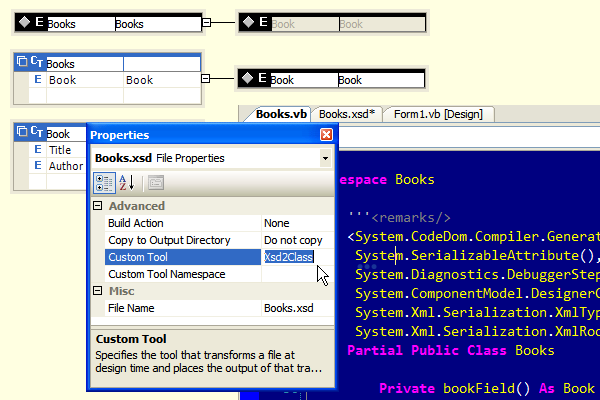Screen dimensions: 600x400
Task: Click the Custom Tool description heading
Action: point(131,339)
